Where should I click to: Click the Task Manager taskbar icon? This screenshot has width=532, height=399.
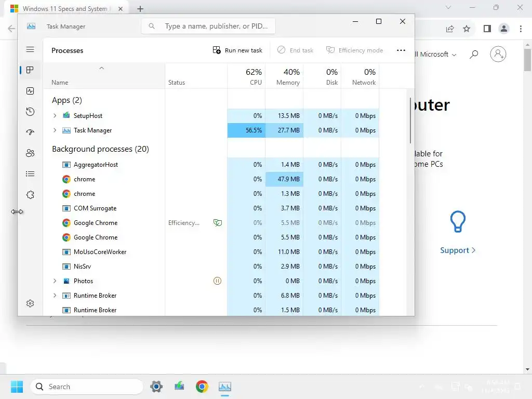coord(224,387)
